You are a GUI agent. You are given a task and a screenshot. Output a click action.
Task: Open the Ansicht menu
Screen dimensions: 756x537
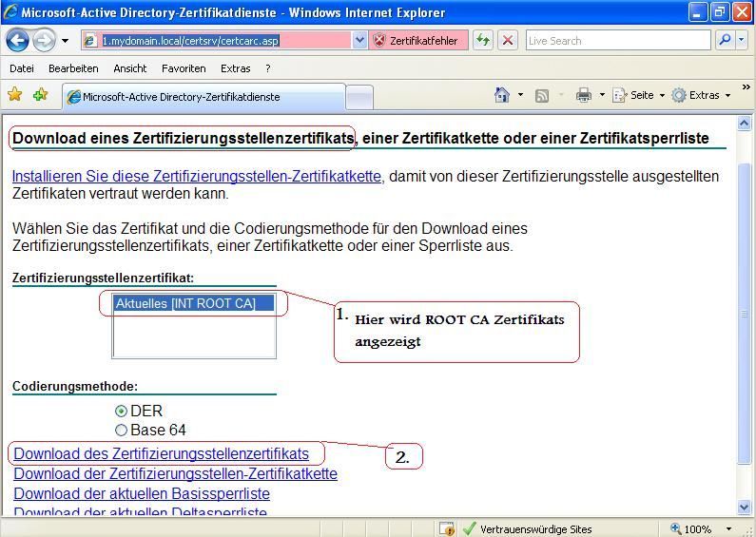(130, 68)
